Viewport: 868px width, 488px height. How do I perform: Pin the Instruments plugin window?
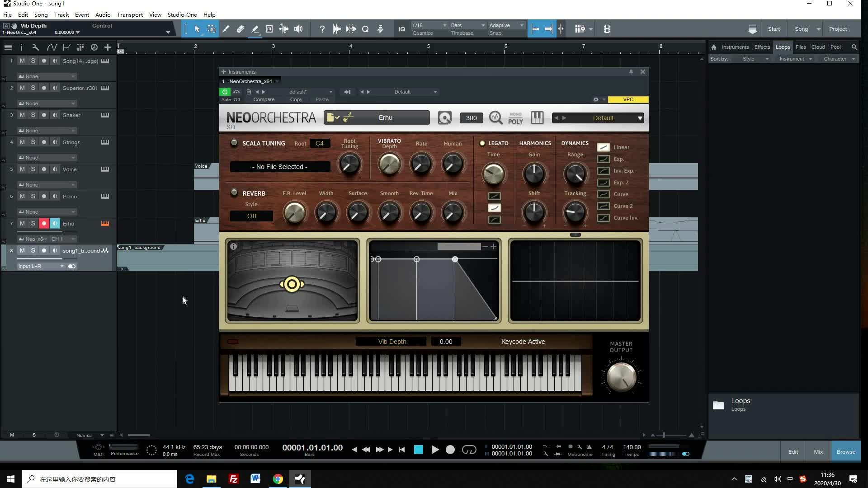tap(631, 72)
